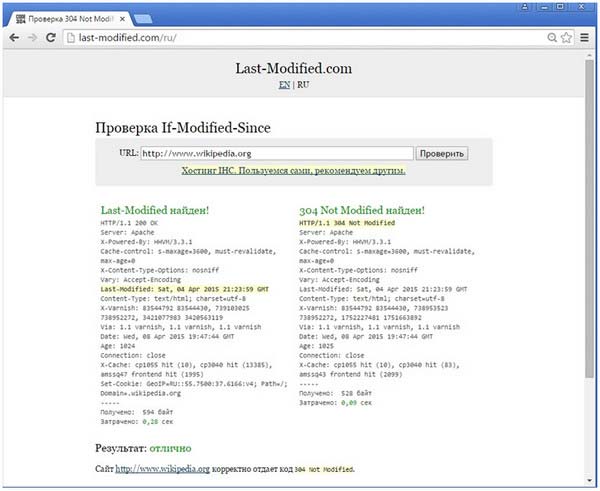Image resolution: width=600 pixels, height=491 pixels.
Task: Click the page icon in the address bar
Action: pyautogui.click(x=72, y=37)
